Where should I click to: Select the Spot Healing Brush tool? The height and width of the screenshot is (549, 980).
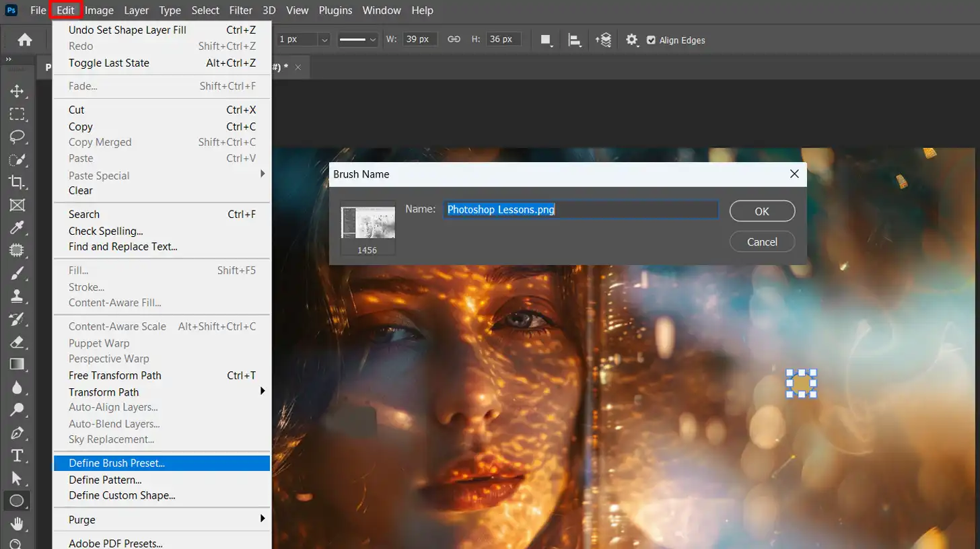point(17,250)
